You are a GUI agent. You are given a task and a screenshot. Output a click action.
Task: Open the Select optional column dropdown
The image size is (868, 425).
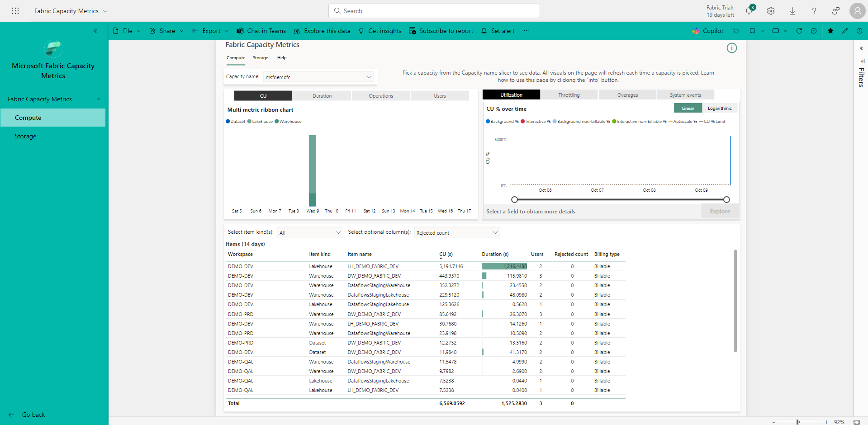(457, 232)
